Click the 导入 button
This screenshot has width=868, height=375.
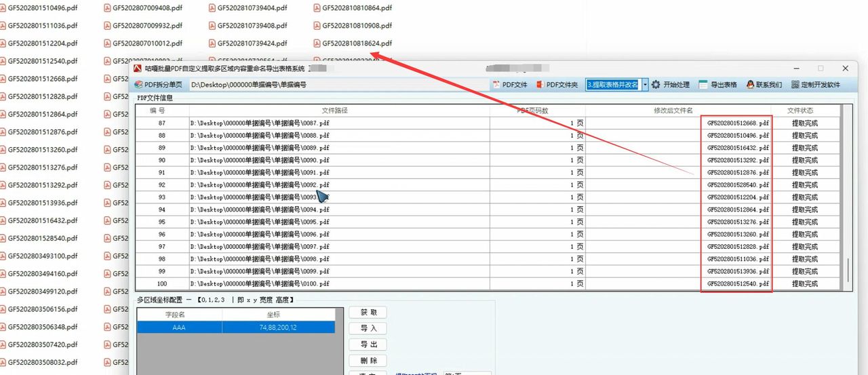368,328
